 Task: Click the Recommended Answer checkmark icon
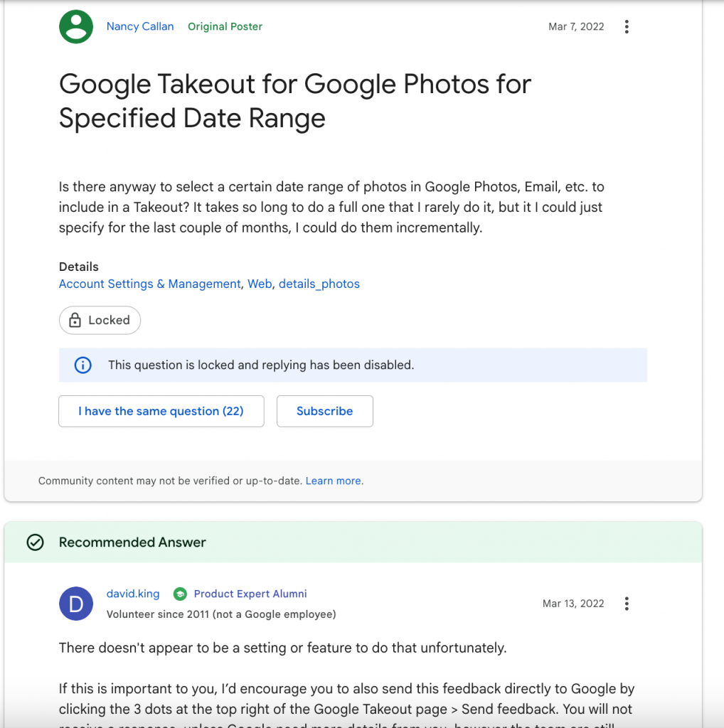[36, 542]
